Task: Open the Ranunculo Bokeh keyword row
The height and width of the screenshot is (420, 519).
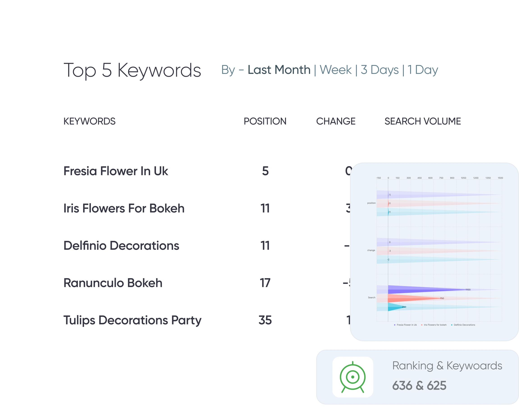Action: coord(113,283)
